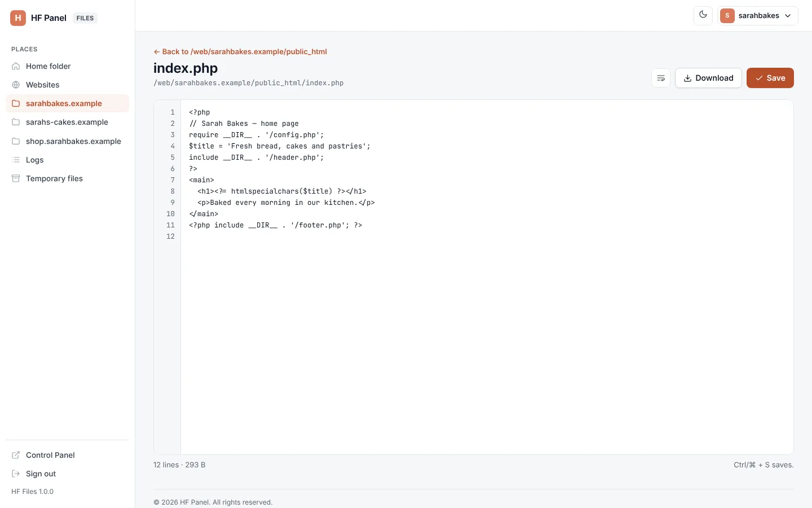The width and height of the screenshot is (812, 508).
Task: Click the footer.php include line
Action: pos(276,225)
